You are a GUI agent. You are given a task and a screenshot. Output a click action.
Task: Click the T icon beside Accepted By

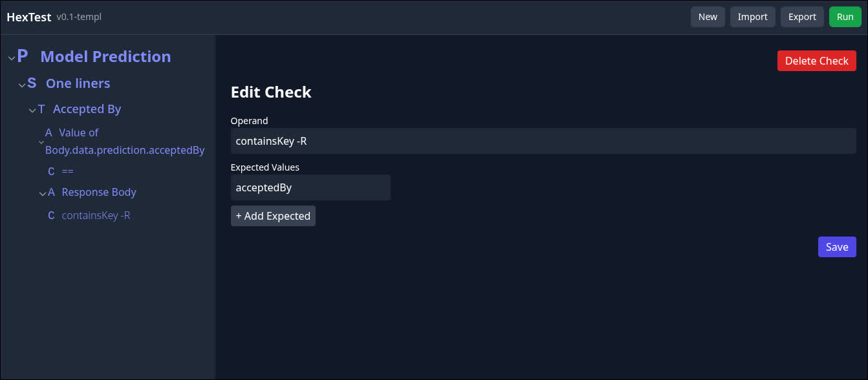pyautogui.click(x=42, y=109)
